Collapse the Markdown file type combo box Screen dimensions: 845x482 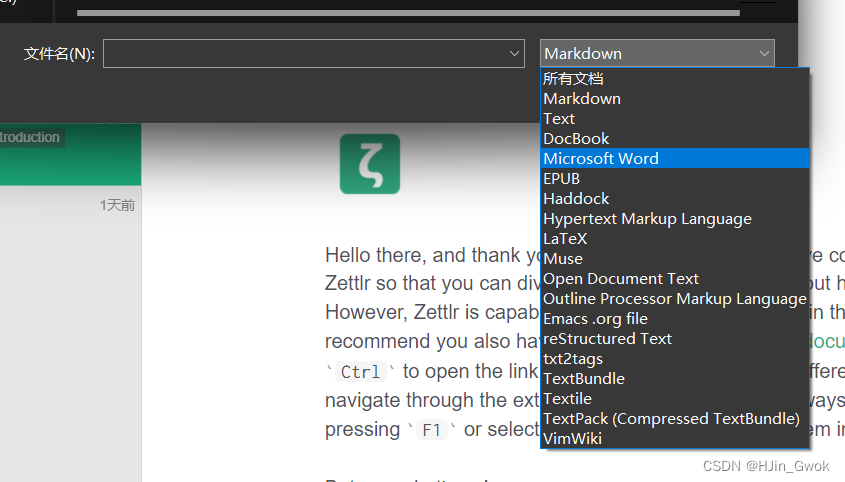click(657, 53)
